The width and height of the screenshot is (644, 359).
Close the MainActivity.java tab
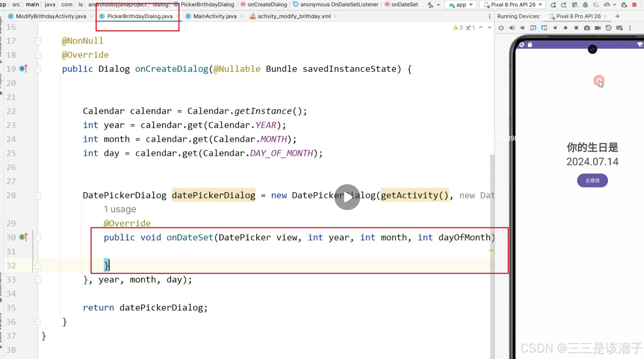click(241, 16)
